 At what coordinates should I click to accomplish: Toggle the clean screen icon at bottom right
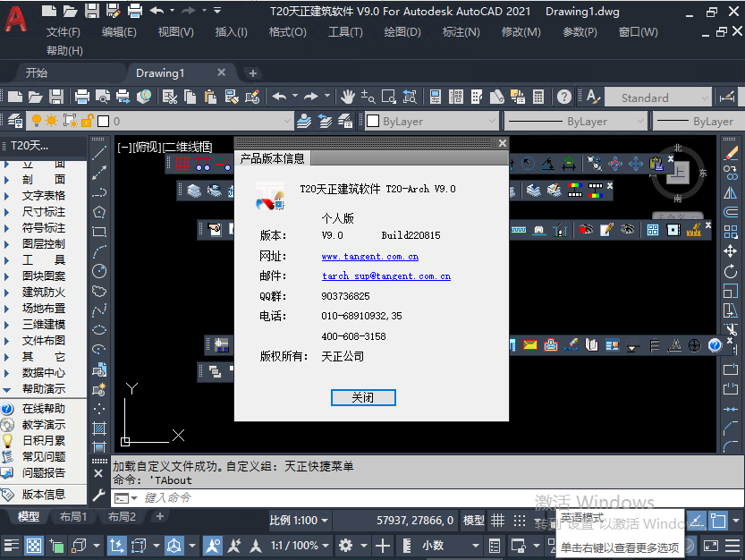[x=711, y=546]
